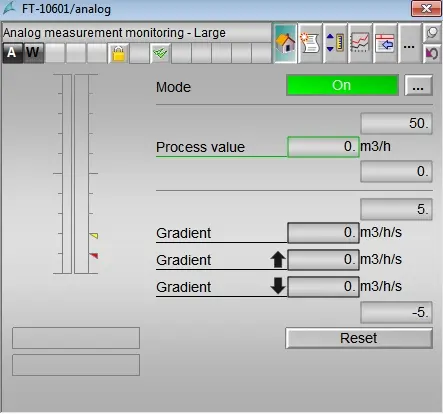443x414 pixels.
Task: Click the A alarm status indicator
Action: tap(12, 53)
